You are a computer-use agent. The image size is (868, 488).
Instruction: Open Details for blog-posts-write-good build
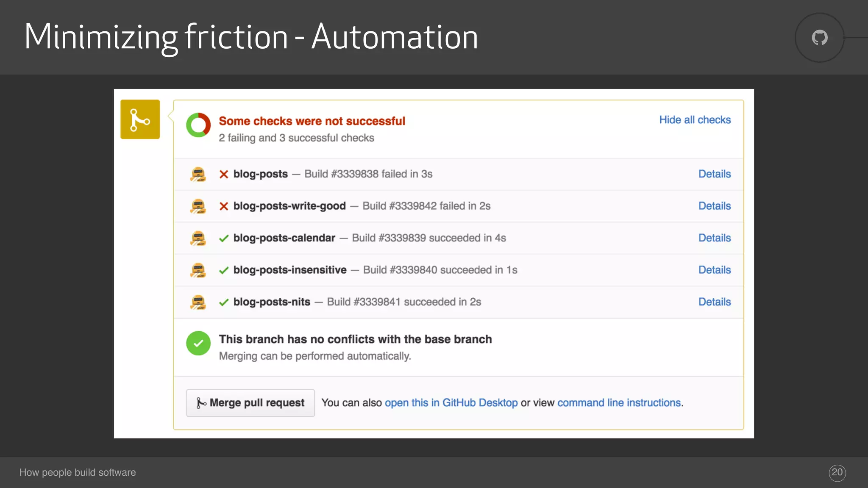[x=715, y=206]
